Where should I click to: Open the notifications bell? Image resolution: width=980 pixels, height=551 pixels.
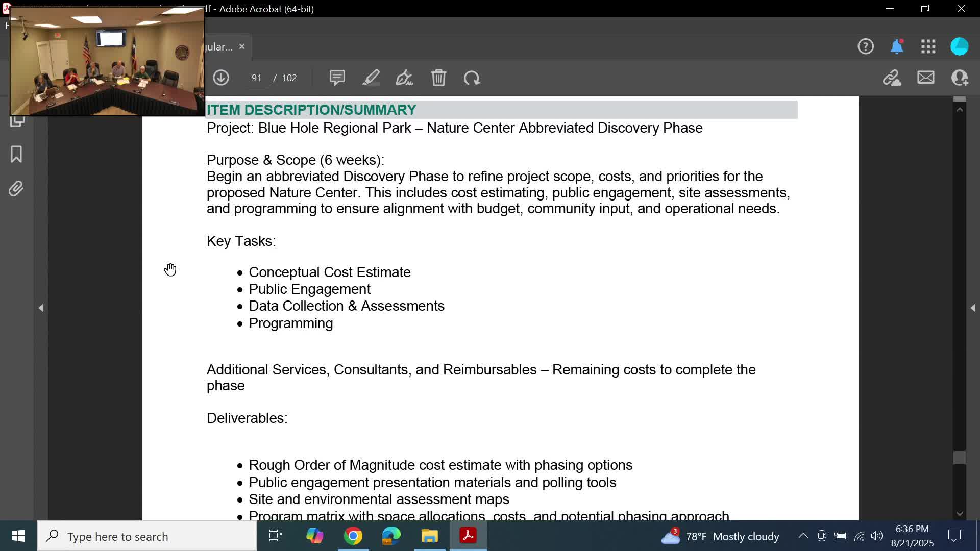pyautogui.click(x=897, y=46)
